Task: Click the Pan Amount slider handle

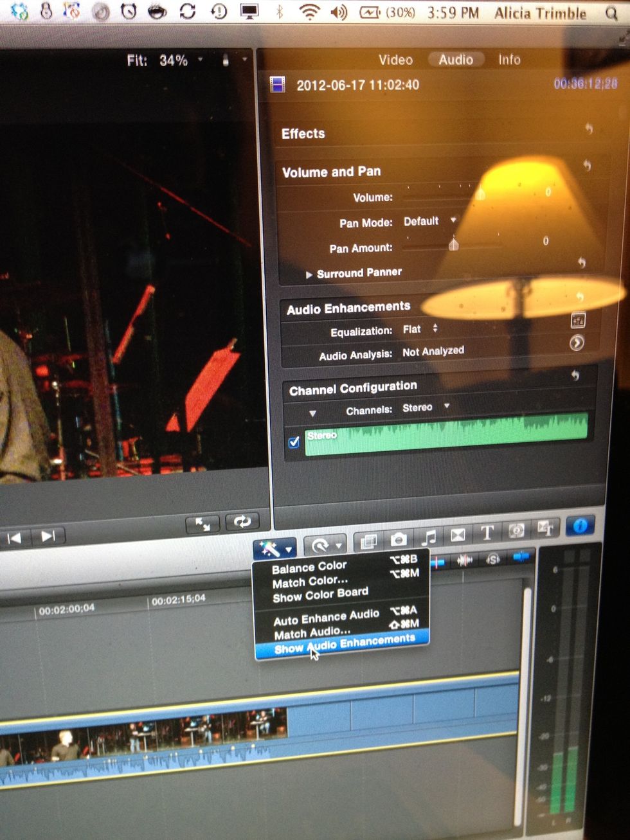Action: coord(454,244)
